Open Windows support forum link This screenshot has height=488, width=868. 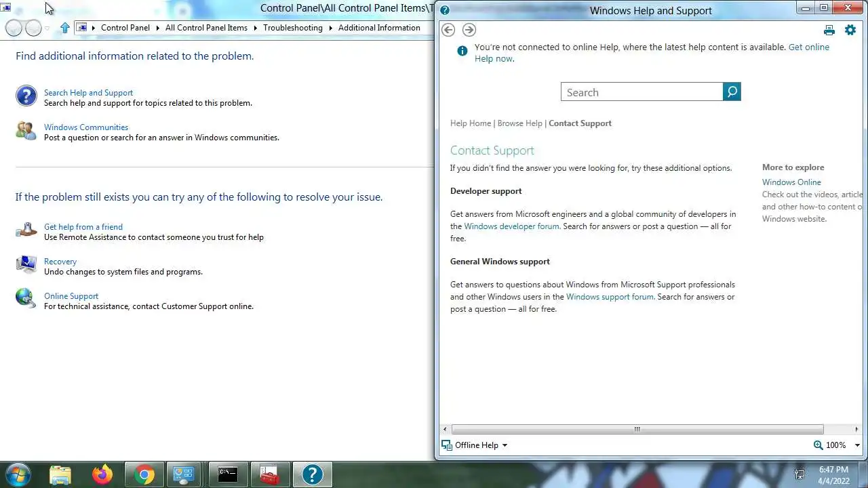pos(610,297)
